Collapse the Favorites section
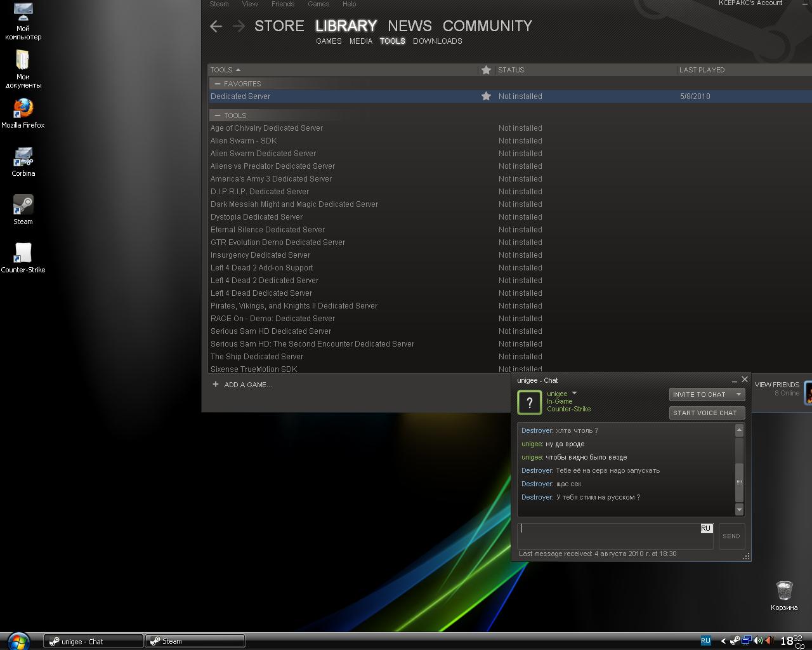 tap(218, 84)
